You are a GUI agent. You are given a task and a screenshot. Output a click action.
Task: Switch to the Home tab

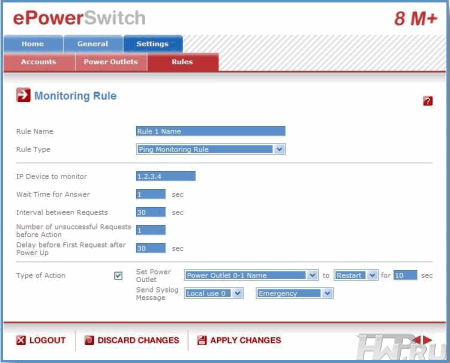point(33,44)
